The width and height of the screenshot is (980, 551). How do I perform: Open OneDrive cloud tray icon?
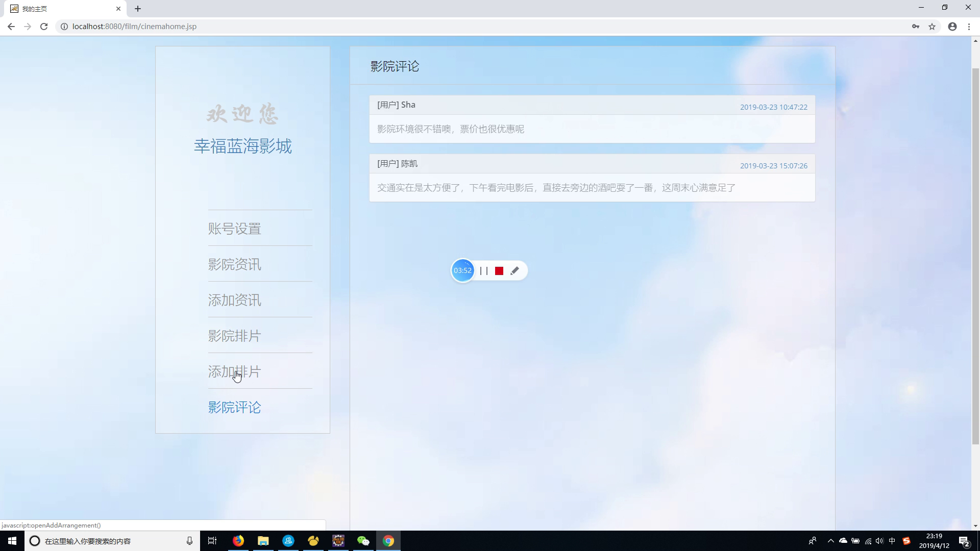pos(843,541)
